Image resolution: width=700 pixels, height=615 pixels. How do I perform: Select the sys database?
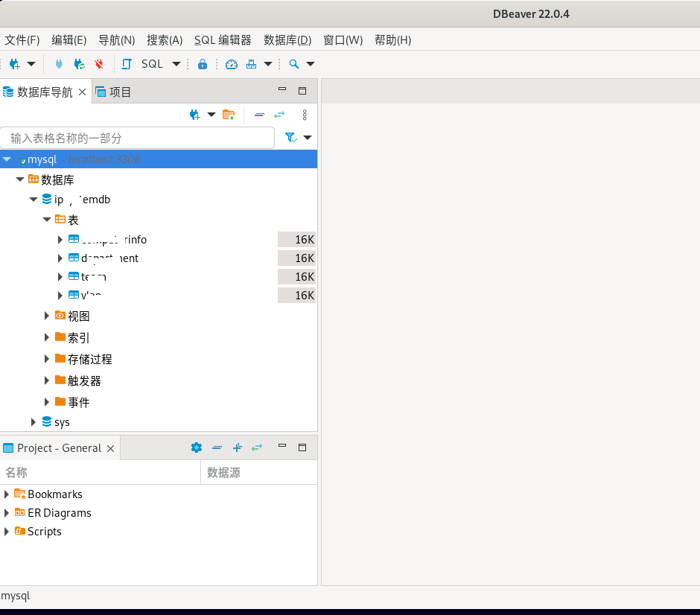[62, 422]
